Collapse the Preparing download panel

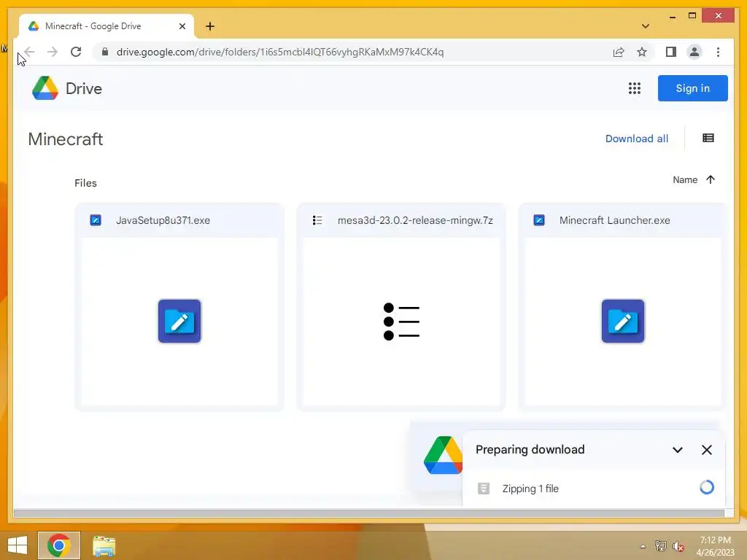click(x=677, y=450)
